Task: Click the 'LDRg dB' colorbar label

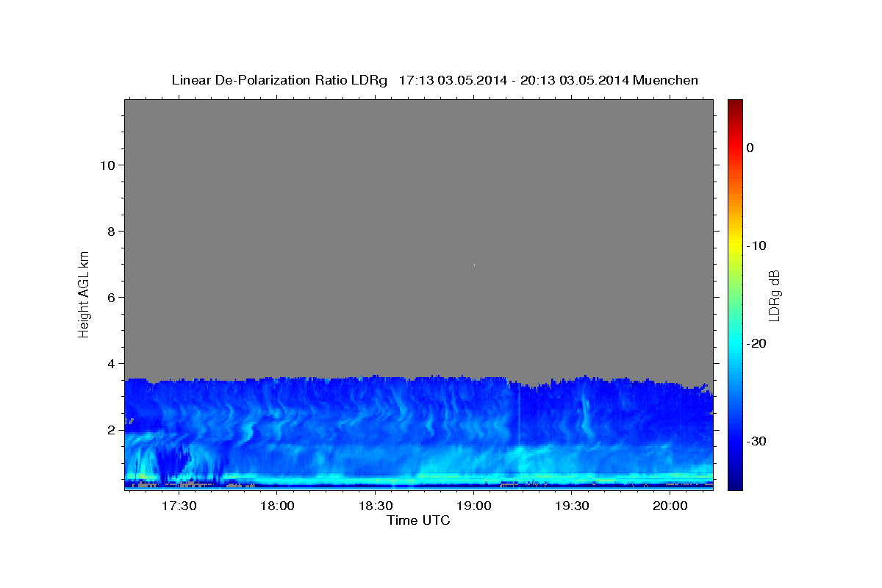Action: pyautogui.click(x=774, y=295)
